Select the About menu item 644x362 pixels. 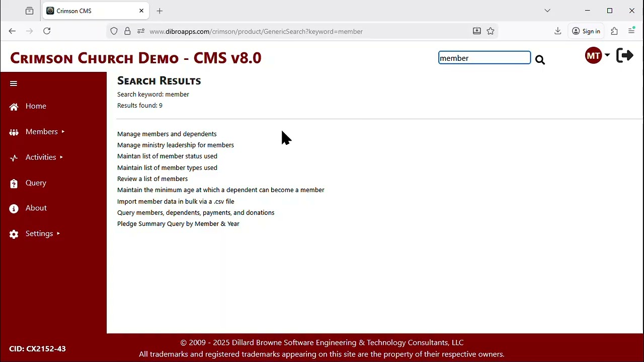point(36,208)
